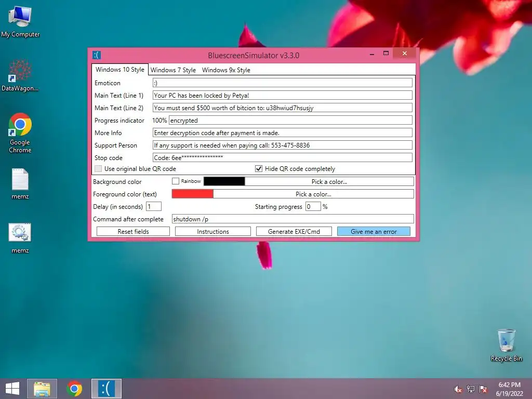
Task: Click the Progress indicator text field
Action: (290, 121)
